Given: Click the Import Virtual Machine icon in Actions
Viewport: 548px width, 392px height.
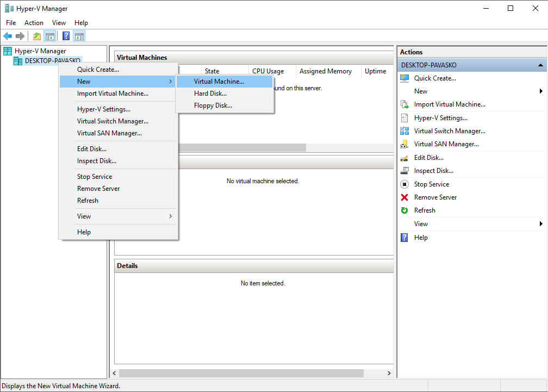Looking at the screenshot, I should click(404, 104).
